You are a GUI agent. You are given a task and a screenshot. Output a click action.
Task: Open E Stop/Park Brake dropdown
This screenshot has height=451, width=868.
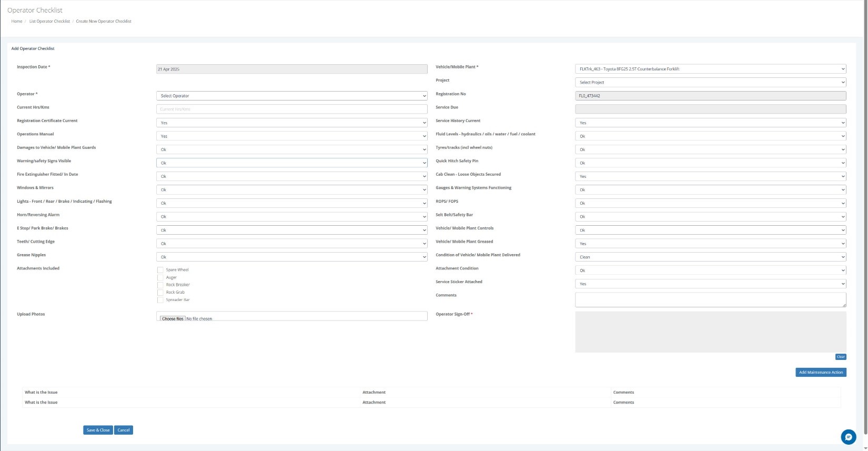(291, 230)
